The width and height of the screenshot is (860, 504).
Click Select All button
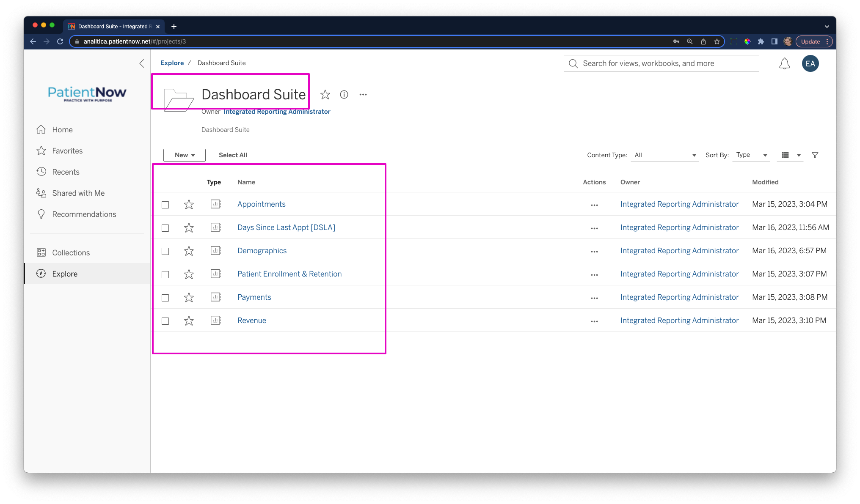[x=232, y=155]
